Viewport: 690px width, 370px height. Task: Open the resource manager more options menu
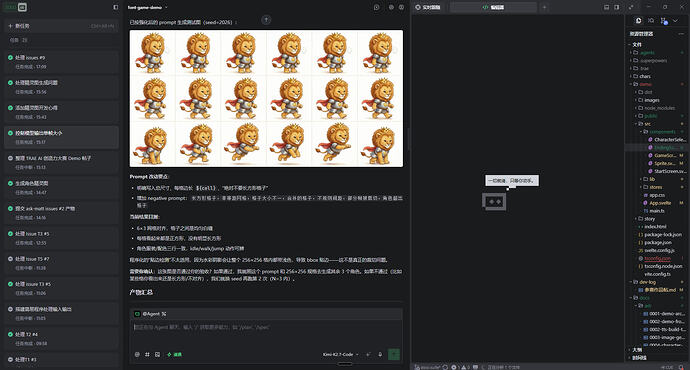[681, 33]
